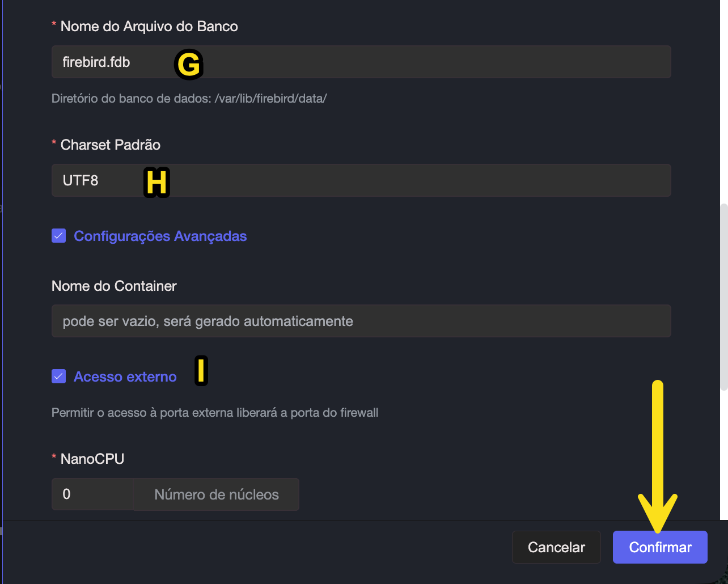Click the empty Nome do Container field
Viewport: 728px width, 584px height.
pyautogui.click(x=361, y=321)
